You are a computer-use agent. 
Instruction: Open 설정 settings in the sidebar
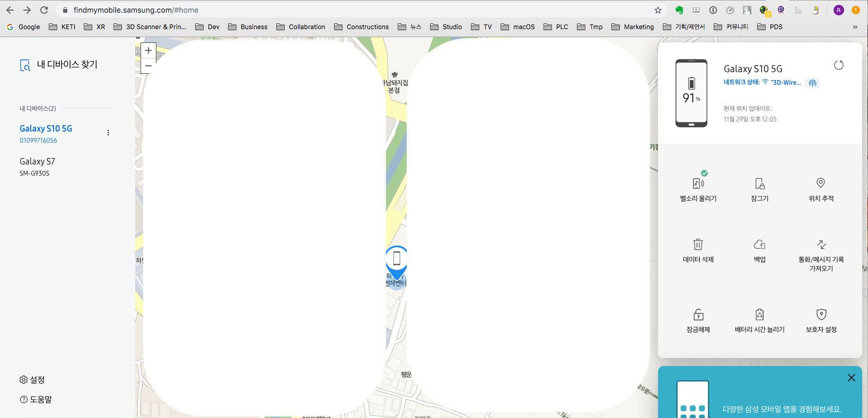(32, 380)
